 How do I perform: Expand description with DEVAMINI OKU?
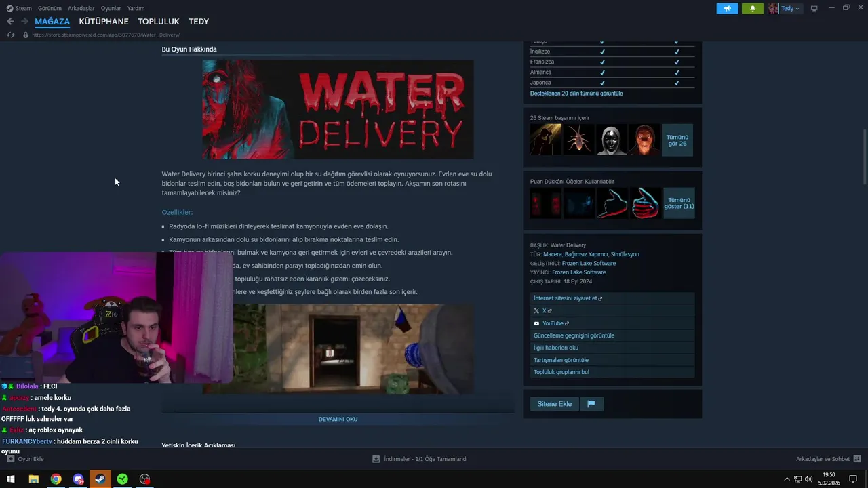click(x=338, y=419)
